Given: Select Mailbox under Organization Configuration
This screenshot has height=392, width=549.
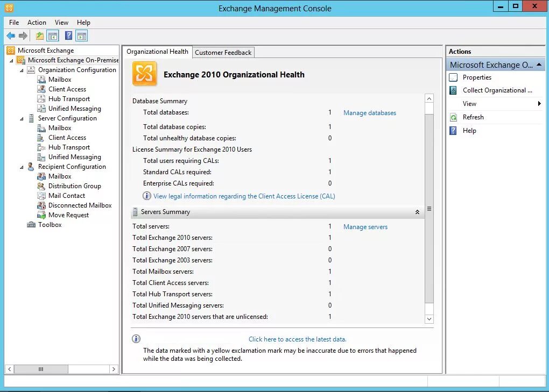Looking at the screenshot, I should pyautogui.click(x=60, y=80).
